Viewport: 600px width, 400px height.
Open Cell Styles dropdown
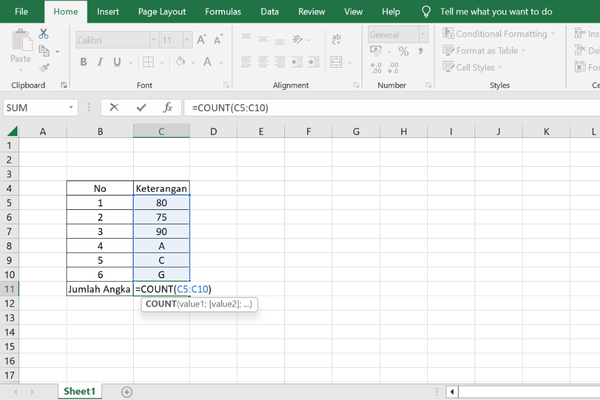(473, 67)
